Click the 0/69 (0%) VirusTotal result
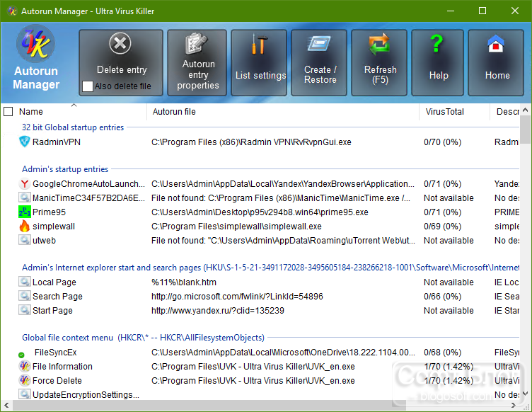The height and width of the screenshot is (412, 532). click(442, 227)
